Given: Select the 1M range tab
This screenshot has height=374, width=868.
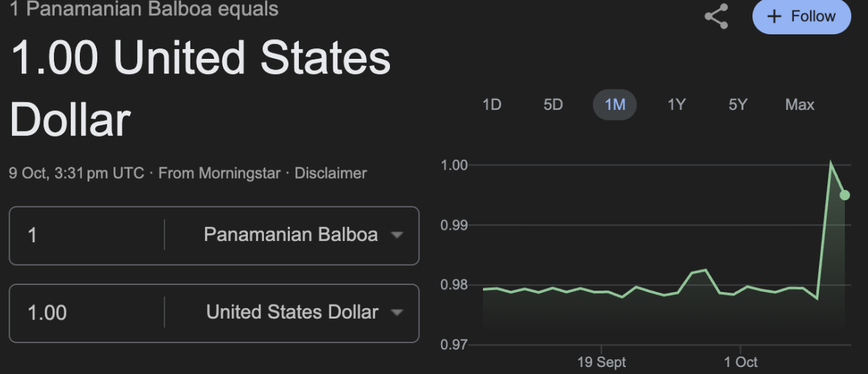Looking at the screenshot, I should [615, 105].
